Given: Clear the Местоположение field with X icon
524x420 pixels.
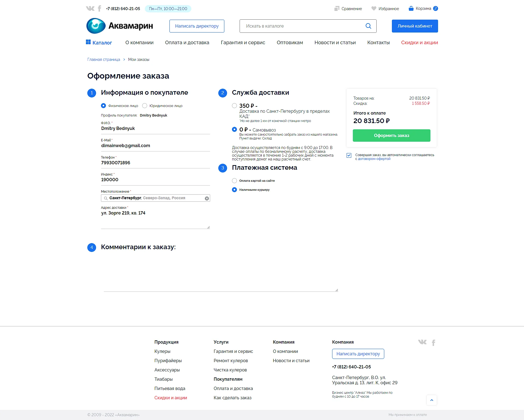Looking at the screenshot, I should [x=207, y=198].
